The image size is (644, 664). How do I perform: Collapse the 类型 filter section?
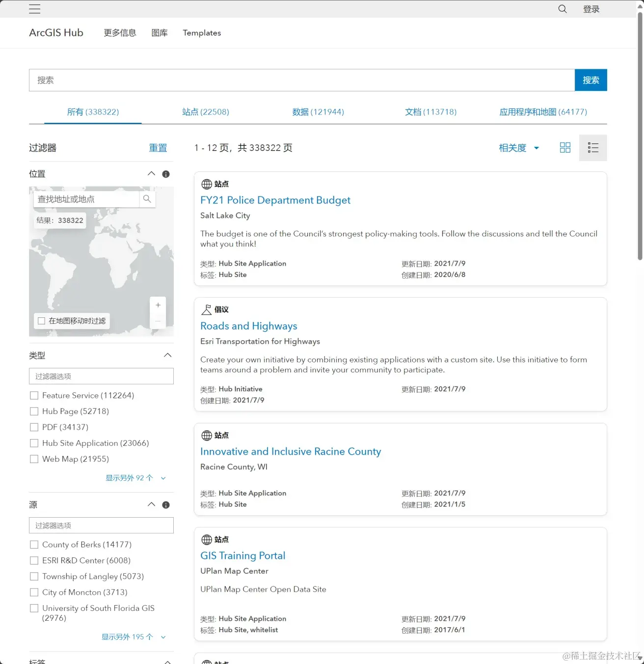[167, 355]
